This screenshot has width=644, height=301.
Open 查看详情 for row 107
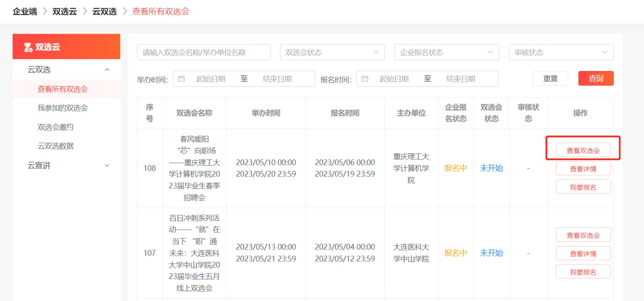point(583,254)
